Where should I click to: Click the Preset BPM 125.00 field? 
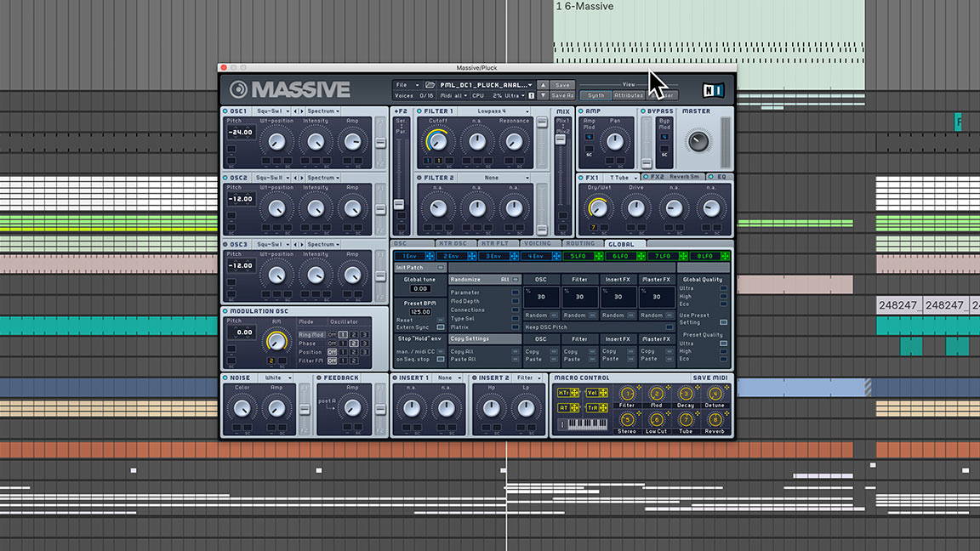point(420,312)
